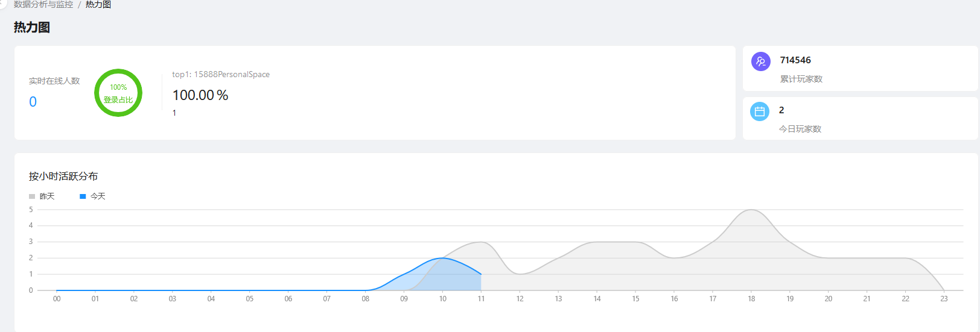
Task: Click the 今日玩家数 card label
Action: click(800, 129)
